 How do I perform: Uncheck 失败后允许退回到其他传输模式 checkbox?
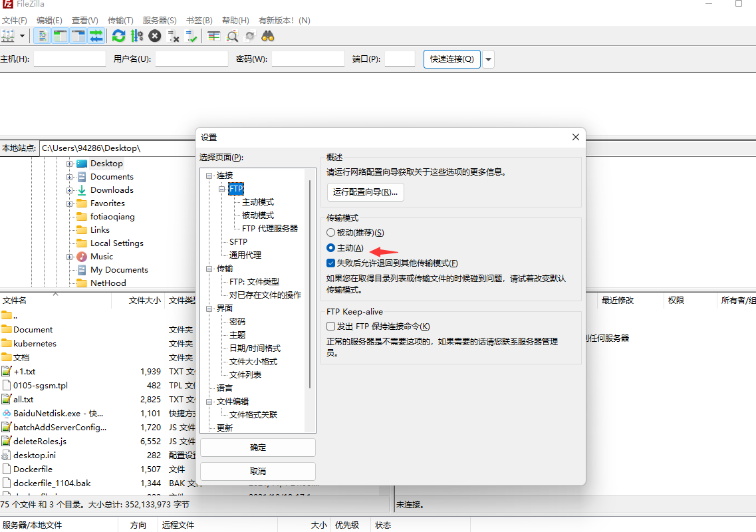[x=331, y=263]
